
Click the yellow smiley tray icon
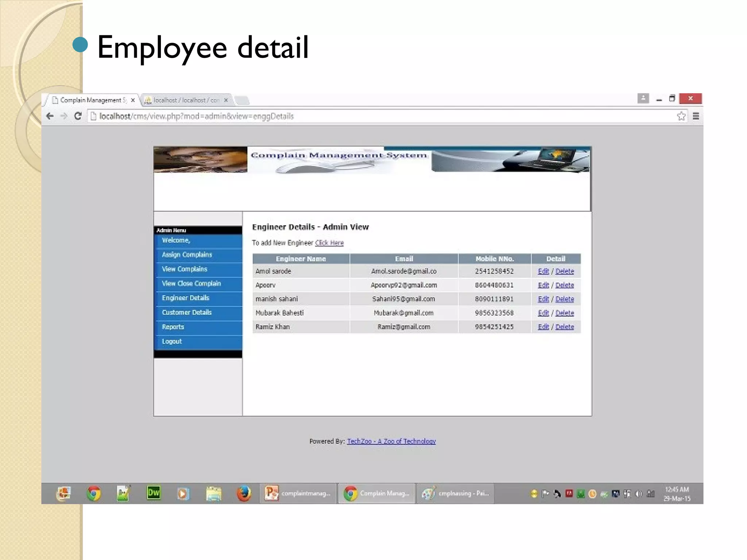point(534,494)
